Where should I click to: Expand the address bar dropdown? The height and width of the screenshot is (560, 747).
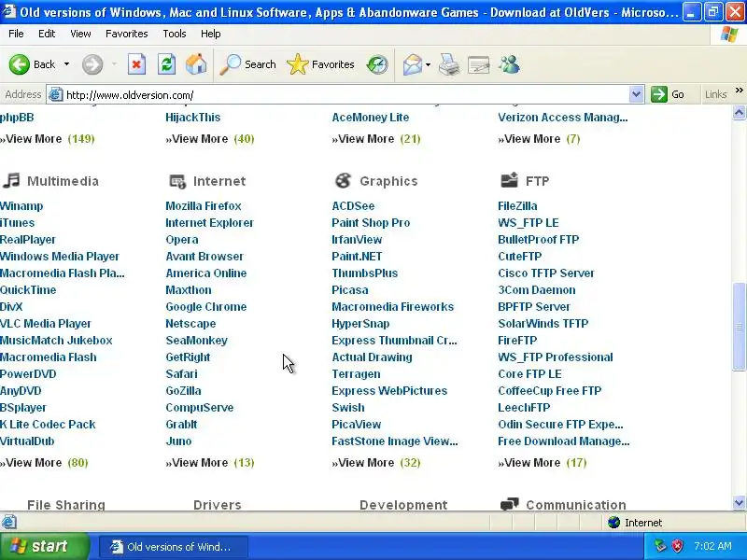(x=636, y=94)
